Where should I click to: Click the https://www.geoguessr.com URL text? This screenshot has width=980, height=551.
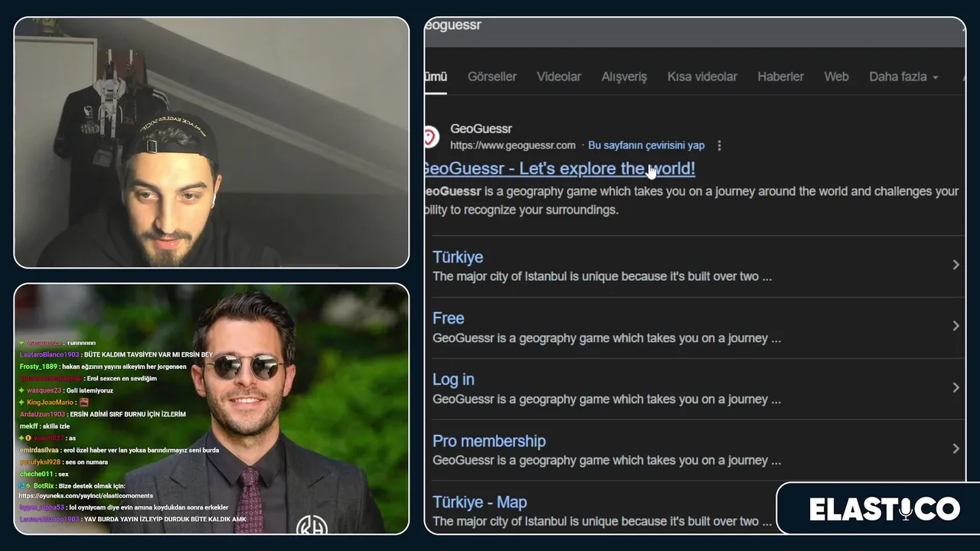click(x=513, y=145)
